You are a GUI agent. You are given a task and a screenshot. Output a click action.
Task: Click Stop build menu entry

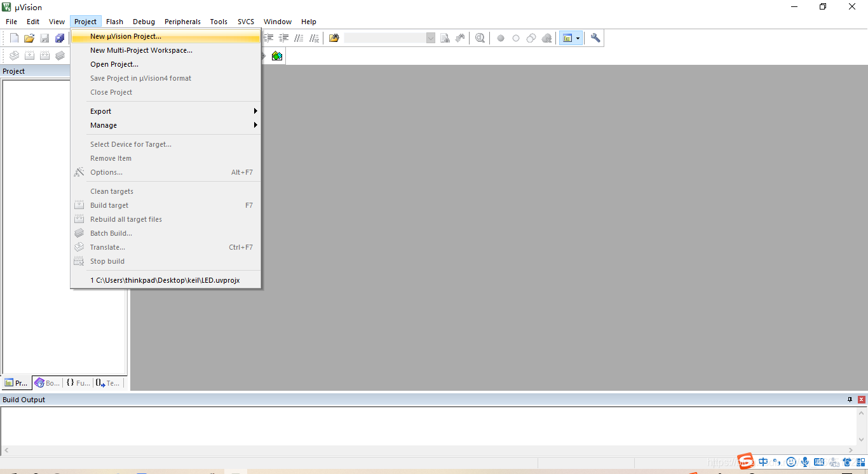(x=166, y=261)
